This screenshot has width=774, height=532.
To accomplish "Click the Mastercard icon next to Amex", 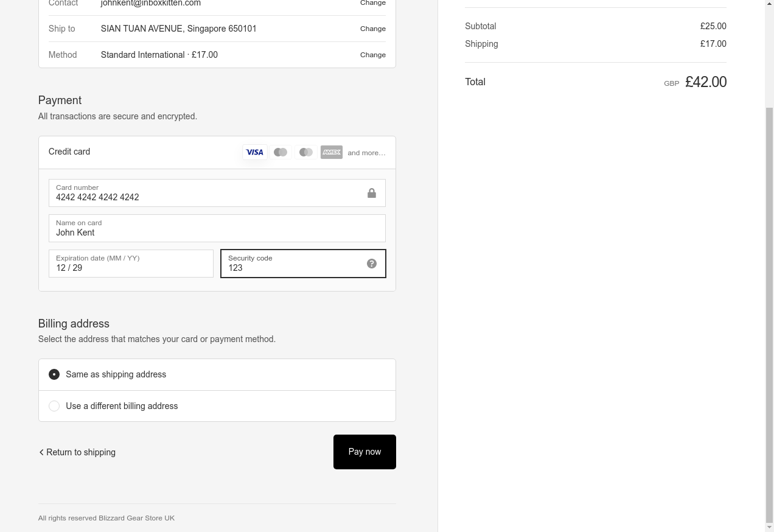I will (x=306, y=152).
